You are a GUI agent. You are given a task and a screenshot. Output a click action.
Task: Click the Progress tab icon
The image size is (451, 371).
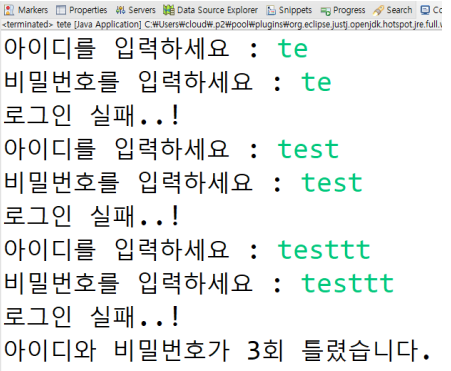click(x=325, y=11)
